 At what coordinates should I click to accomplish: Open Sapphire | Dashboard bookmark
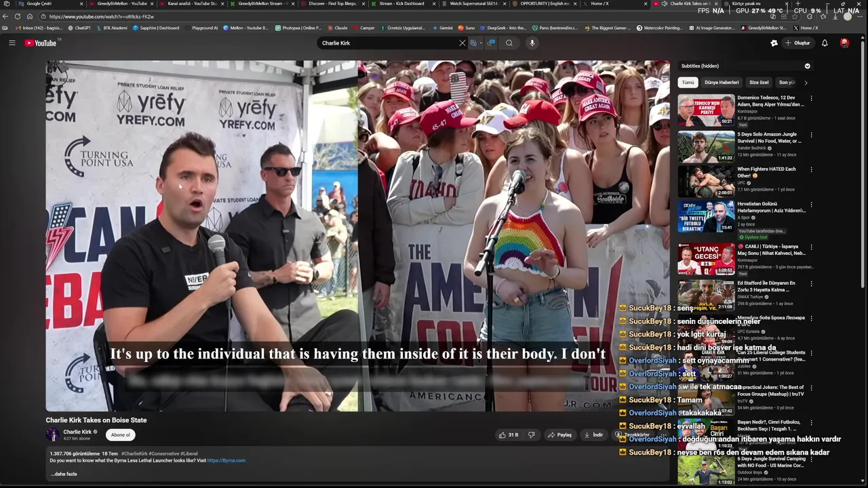[156, 28]
